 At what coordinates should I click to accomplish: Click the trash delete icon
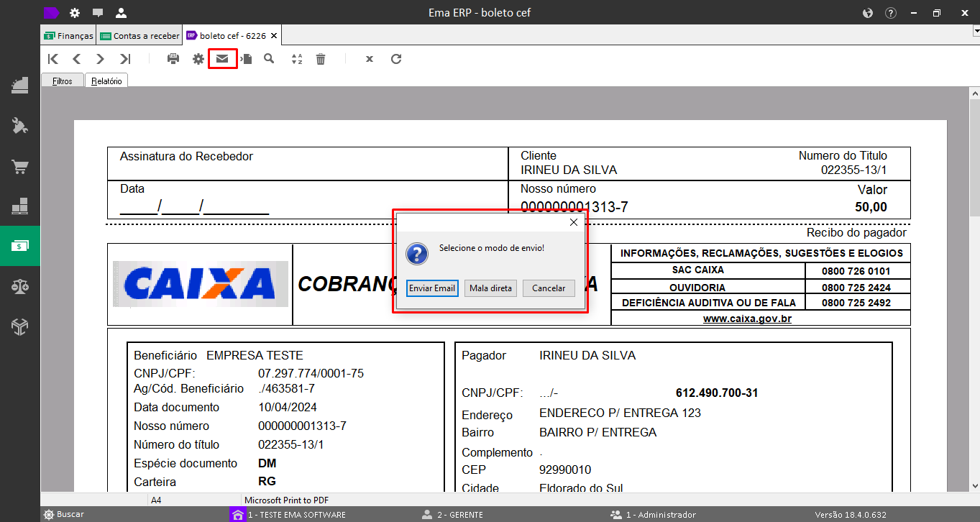(x=321, y=59)
